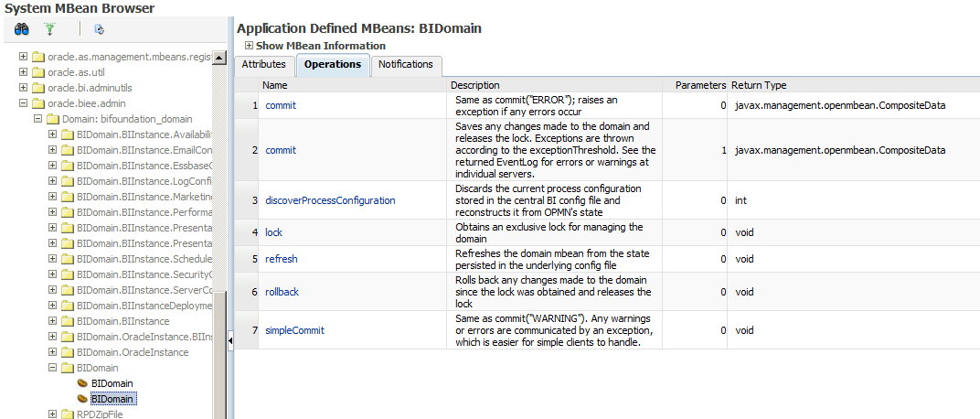This screenshot has width=980, height=419.
Task: Expand BIDomain.BIInstance.Marketing node
Action: pos(53,197)
